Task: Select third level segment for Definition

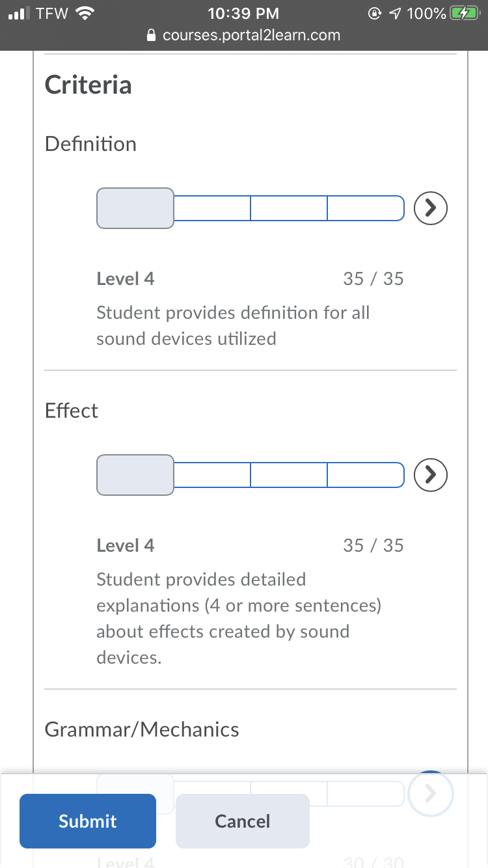Action: tap(289, 208)
